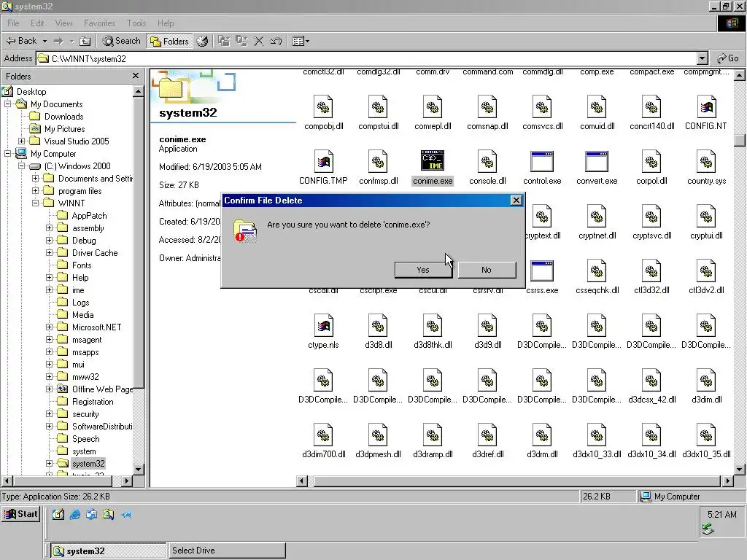Click the address bar path field
The height and width of the screenshot is (560, 747).
tap(367, 58)
